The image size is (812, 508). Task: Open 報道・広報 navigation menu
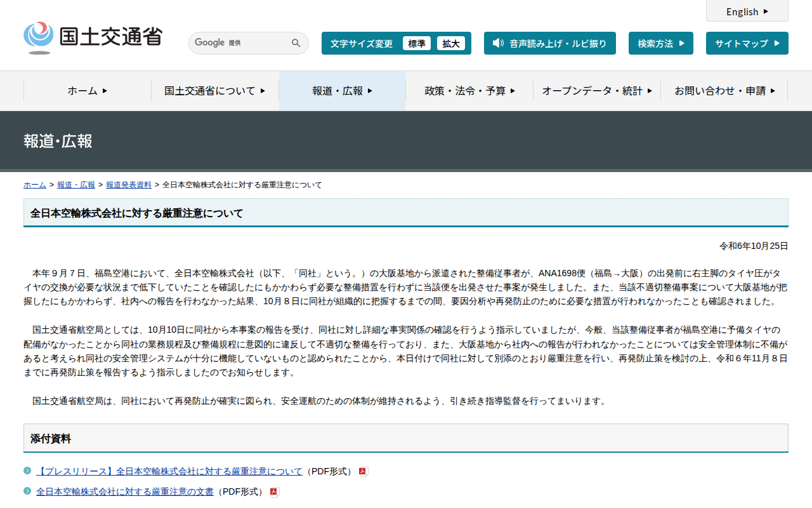(x=343, y=91)
